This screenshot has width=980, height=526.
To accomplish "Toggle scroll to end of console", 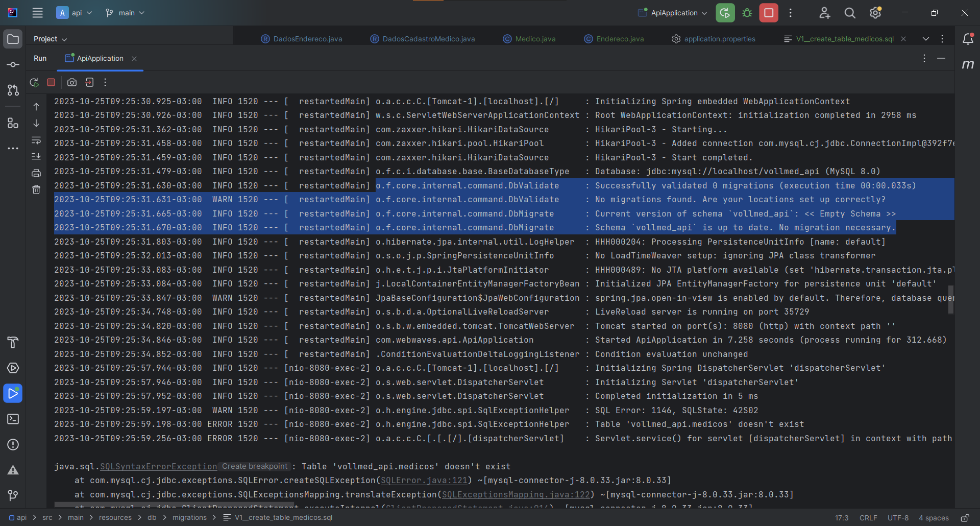I will [x=36, y=156].
